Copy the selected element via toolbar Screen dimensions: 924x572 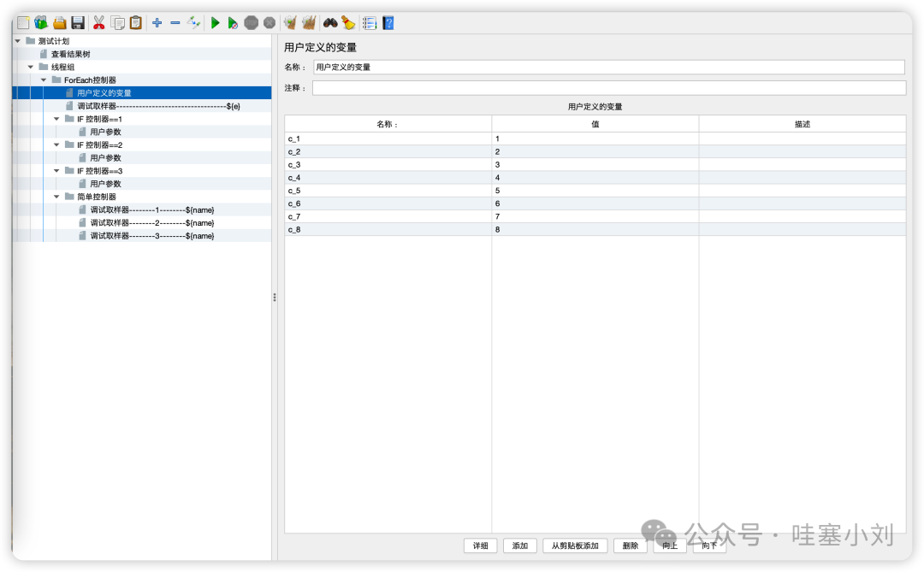(118, 23)
